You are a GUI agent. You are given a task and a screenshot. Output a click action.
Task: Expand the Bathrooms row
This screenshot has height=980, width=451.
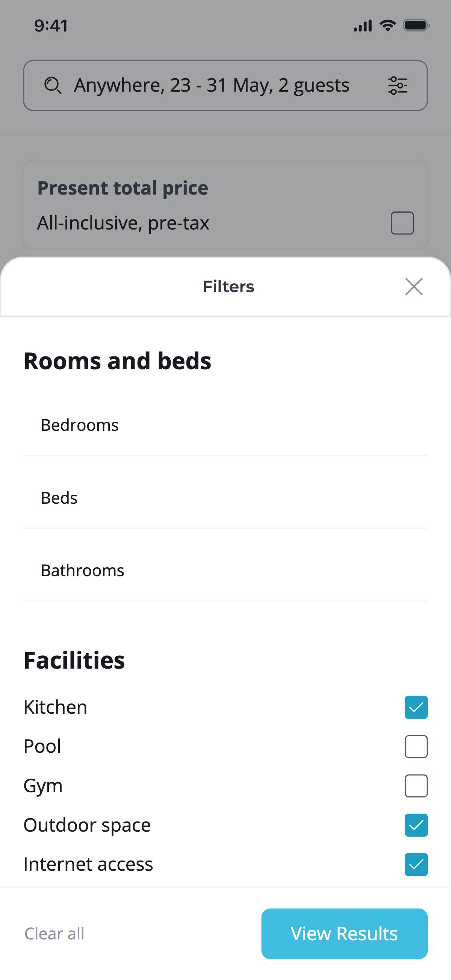(x=225, y=571)
